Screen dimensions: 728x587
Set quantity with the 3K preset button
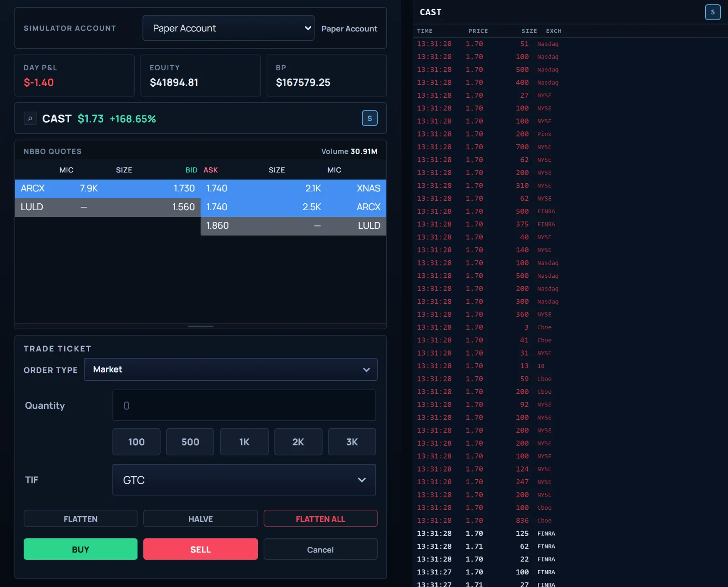(x=352, y=442)
